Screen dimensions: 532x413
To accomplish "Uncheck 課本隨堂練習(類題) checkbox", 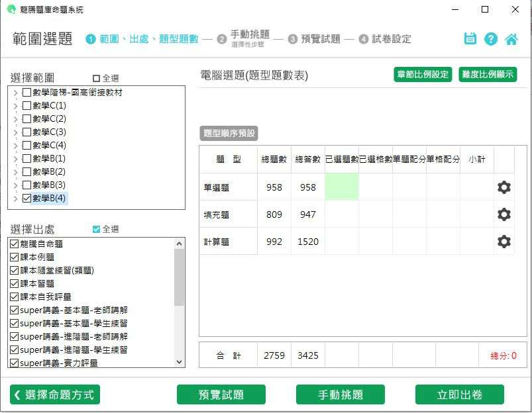I will click(x=15, y=270).
